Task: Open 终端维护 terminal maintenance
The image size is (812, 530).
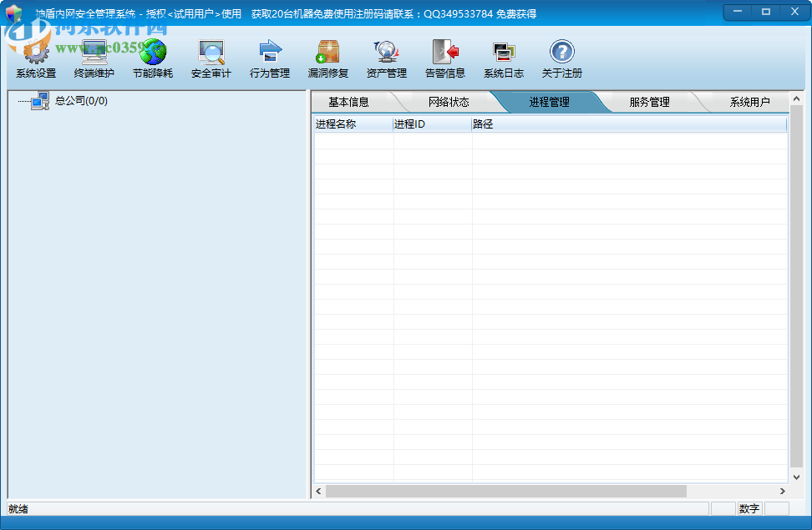Action: (94, 59)
